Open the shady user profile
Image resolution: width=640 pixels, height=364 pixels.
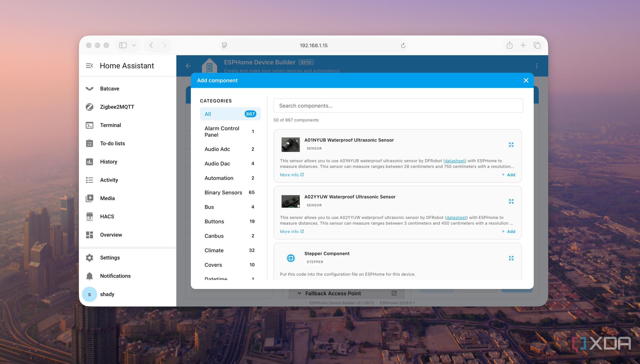pos(127,294)
